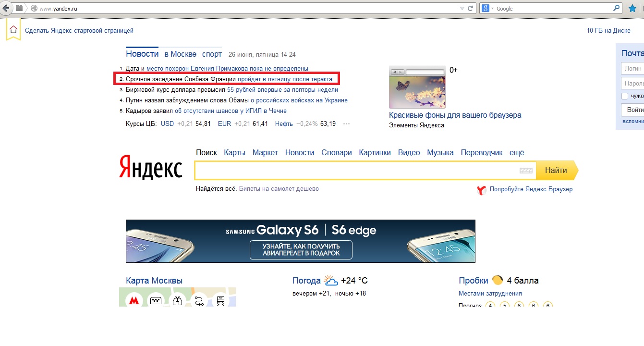Click the red Yandex Browser logo icon
The width and height of the screenshot is (644, 346).
click(x=482, y=190)
